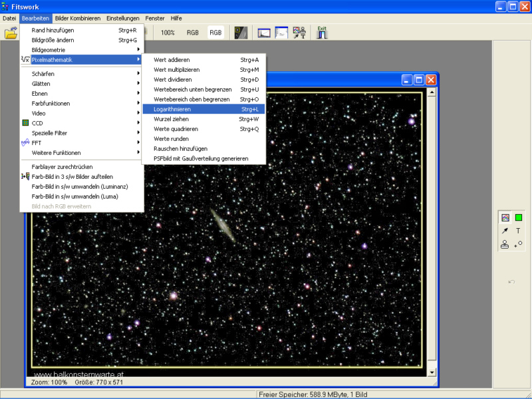Click the green color swatch
This screenshot has height=399, width=532.
point(519,217)
